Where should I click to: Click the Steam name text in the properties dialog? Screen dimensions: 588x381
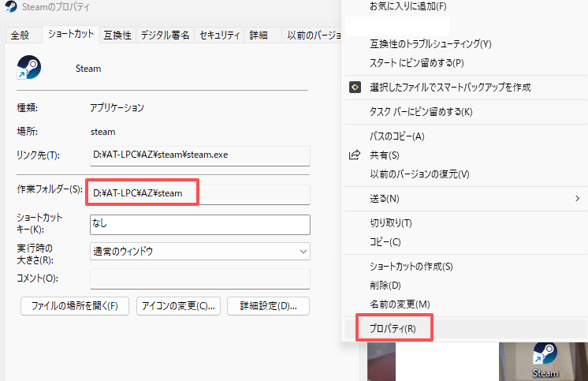tap(88, 69)
